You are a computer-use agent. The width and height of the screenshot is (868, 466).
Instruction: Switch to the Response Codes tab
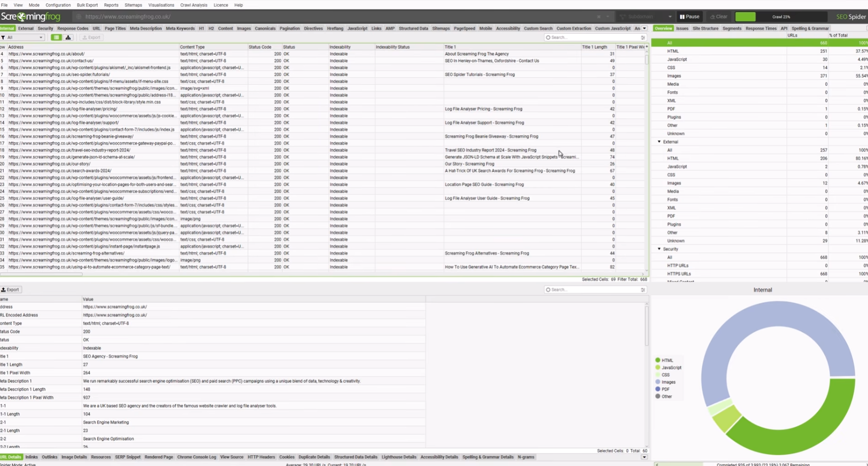point(72,28)
